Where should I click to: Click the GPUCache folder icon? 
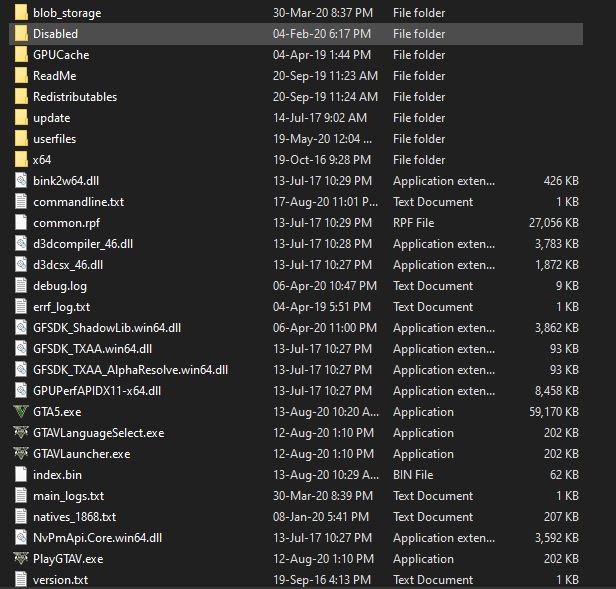click(21, 55)
